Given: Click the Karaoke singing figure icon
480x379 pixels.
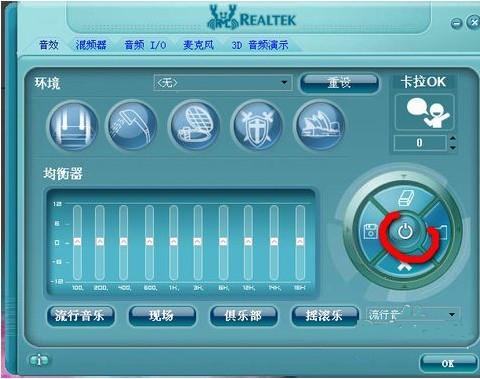Looking at the screenshot, I should pos(425,113).
